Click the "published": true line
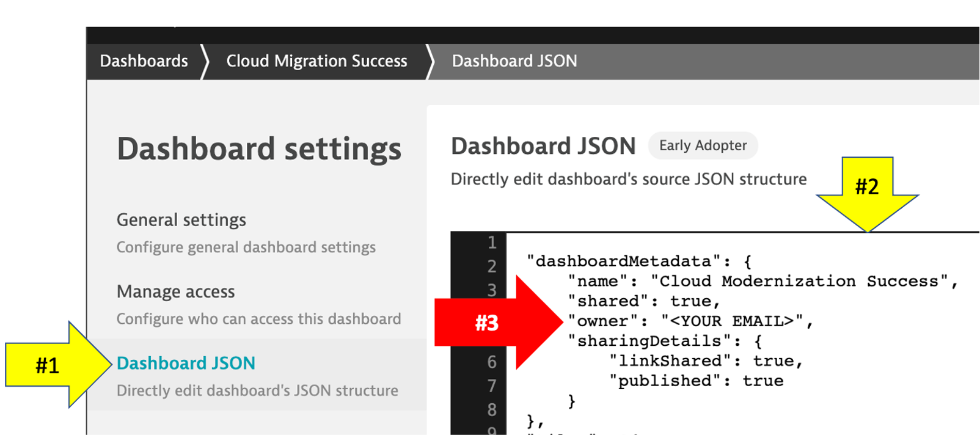 coord(696,381)
